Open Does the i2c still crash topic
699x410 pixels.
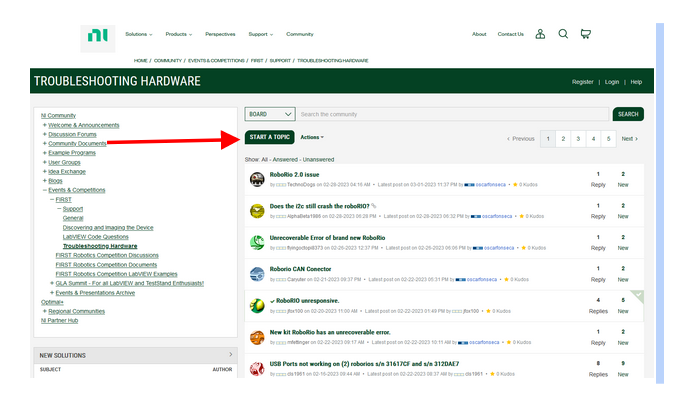[x=319, y=206]
